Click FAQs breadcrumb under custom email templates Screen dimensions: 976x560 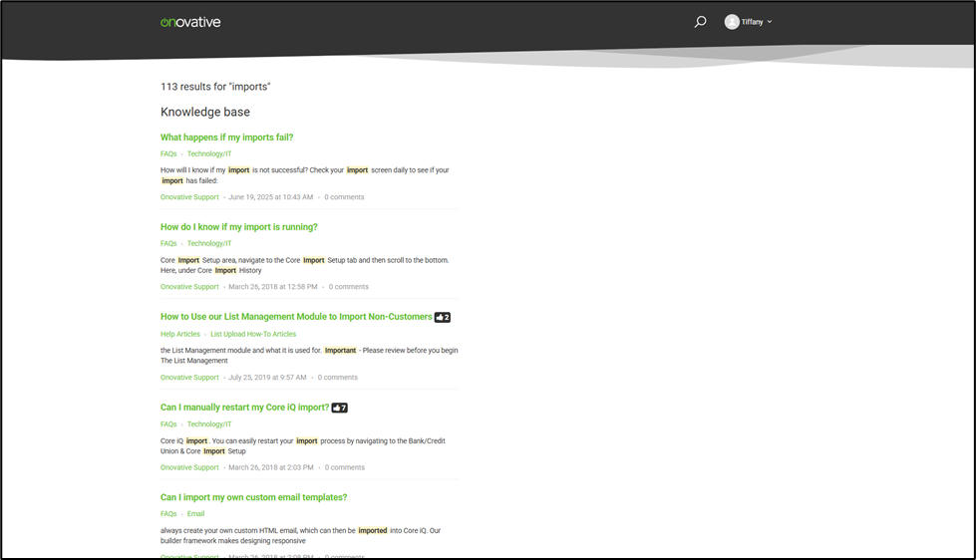coord(168,514)
